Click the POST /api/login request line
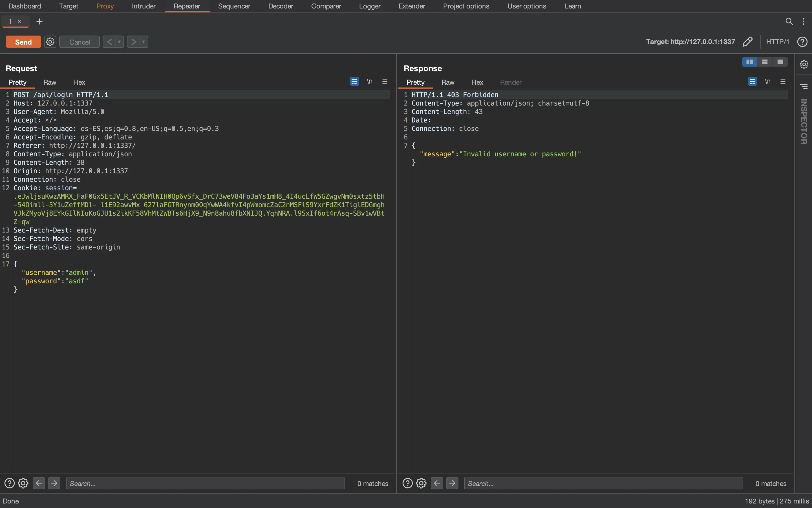812x508 pixels. (x=61, y=95)
